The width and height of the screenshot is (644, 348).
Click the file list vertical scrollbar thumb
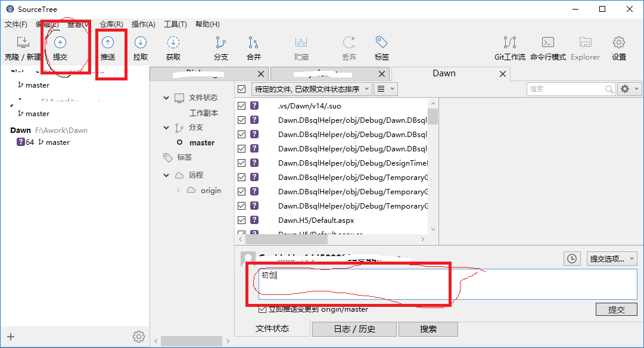433,116
